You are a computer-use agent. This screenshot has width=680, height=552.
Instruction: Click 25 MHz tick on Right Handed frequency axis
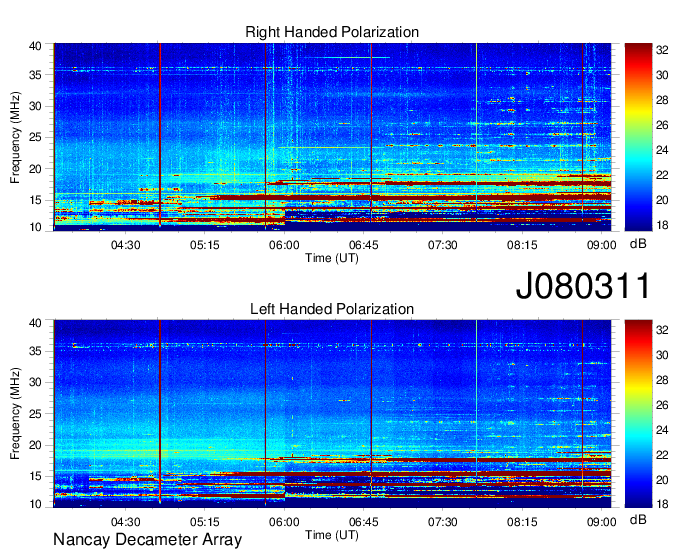click(35, 137)
